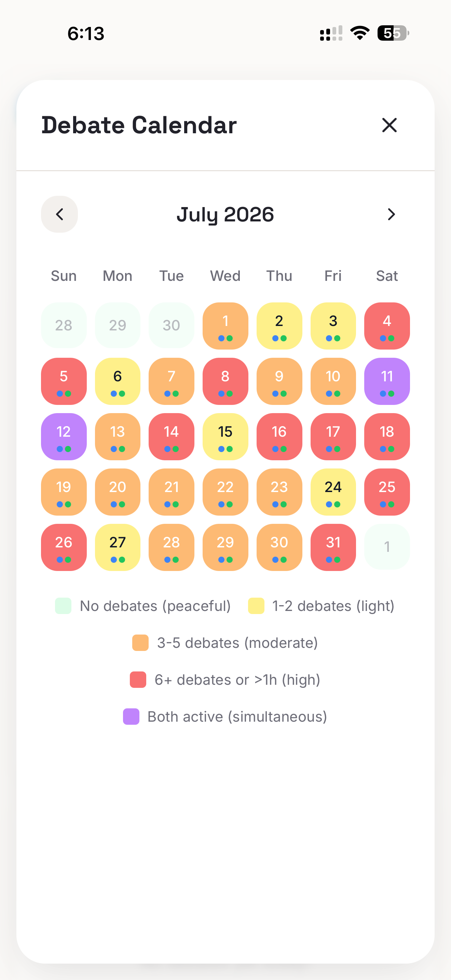Screen dimensions: 451x980
Task: Click the green No debates legend swatch
Action: point(63,606)
